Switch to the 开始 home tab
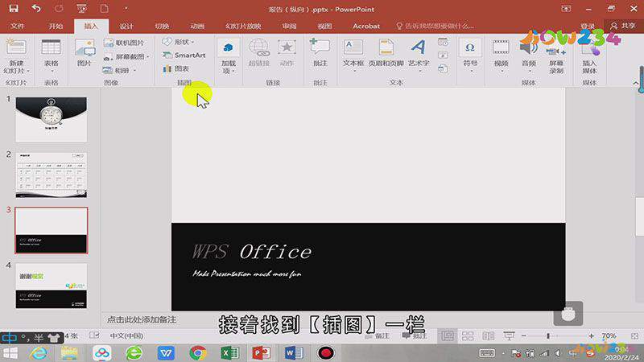 [56, 26]
